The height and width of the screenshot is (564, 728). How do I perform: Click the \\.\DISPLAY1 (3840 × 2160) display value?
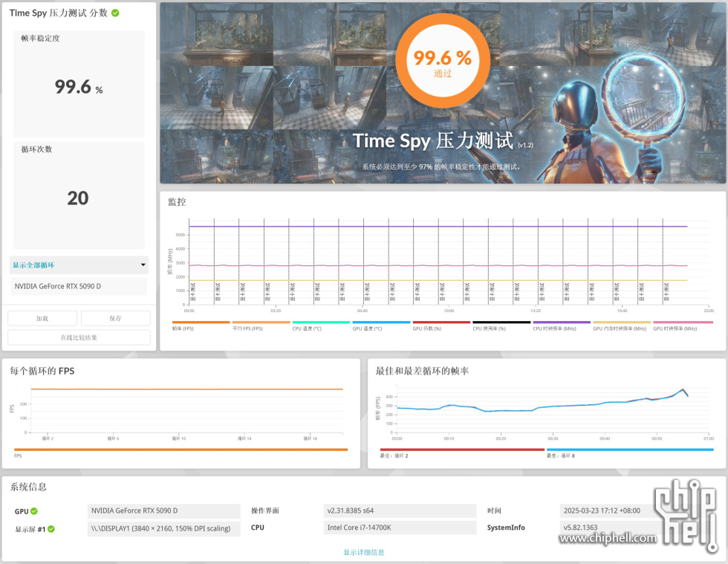[x=163, y=528]
